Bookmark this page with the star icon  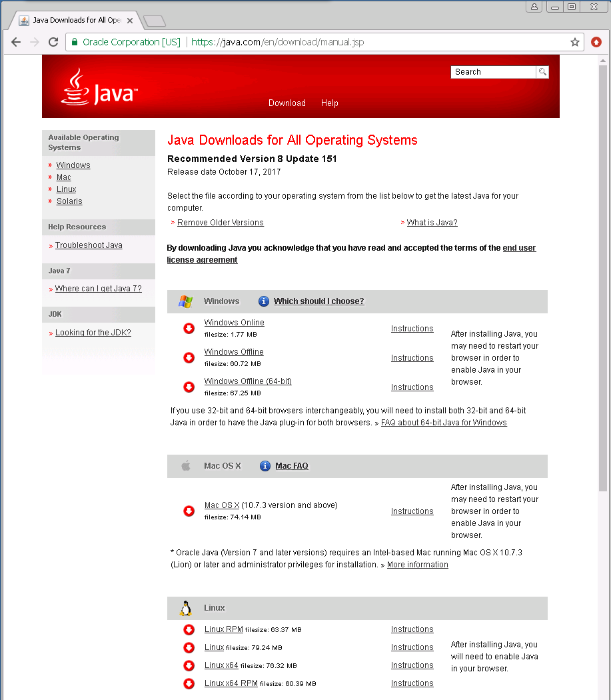(575, 42)
